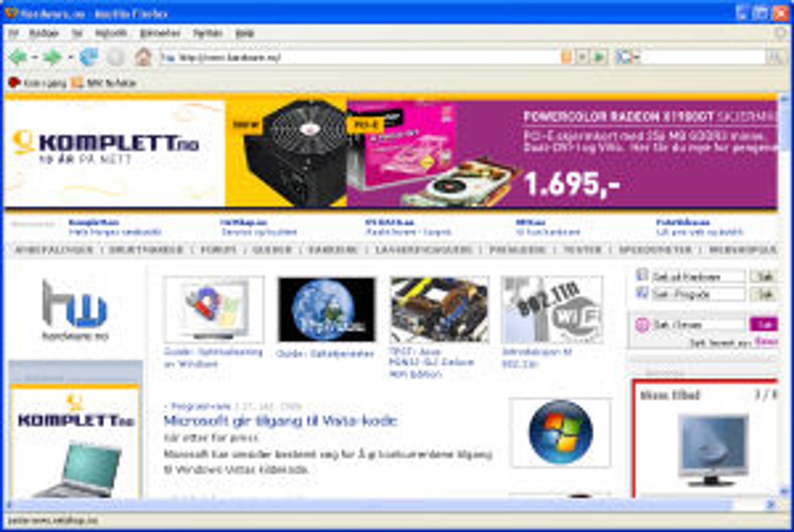The width and height of the screenshot is (794, 532).
Task: Click the Komplett.no laptop ad in left sidebar
Action: click(x=75, y=441)
